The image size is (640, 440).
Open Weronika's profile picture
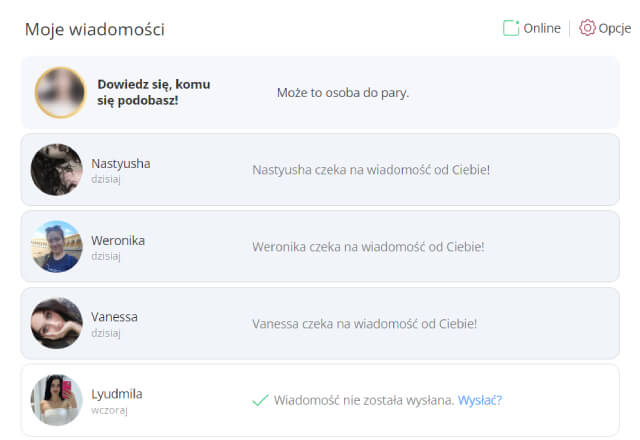pyautogui.click(x=57, y=246)
